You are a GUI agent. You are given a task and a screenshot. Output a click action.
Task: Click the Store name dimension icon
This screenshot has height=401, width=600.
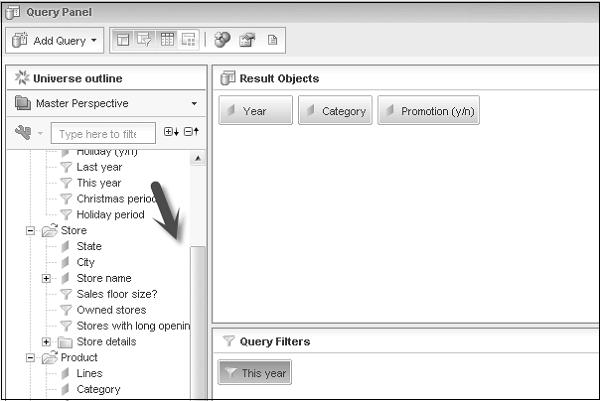[65, 278]
